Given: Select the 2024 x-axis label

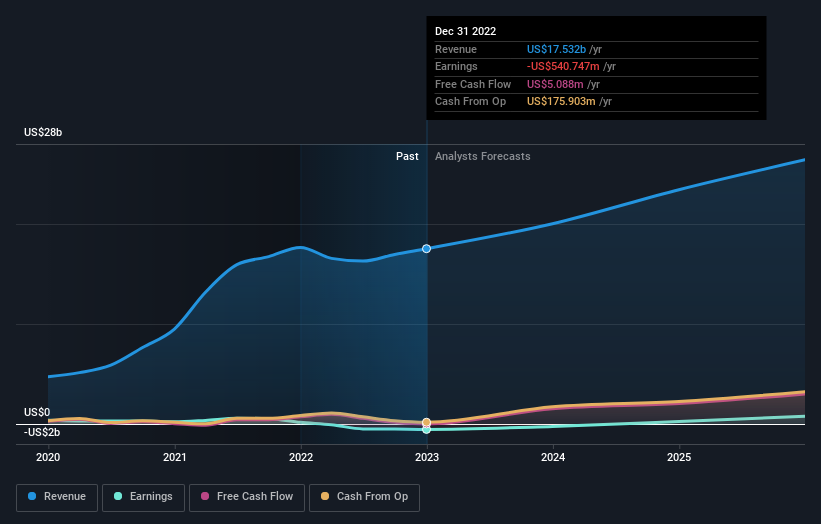Looking at the screenshot, I should 553,458.
